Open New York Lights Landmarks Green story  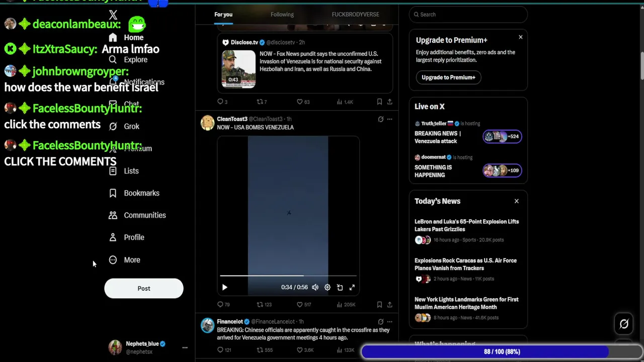(466, 303)
